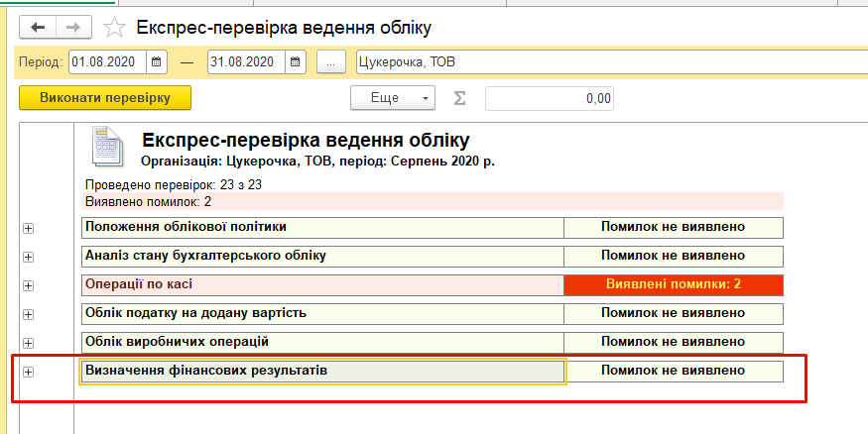Run check with Виконати перевірку button
The width and height of the screenshot is (868, 434).
pyautogui.click(x=105, y=98)
